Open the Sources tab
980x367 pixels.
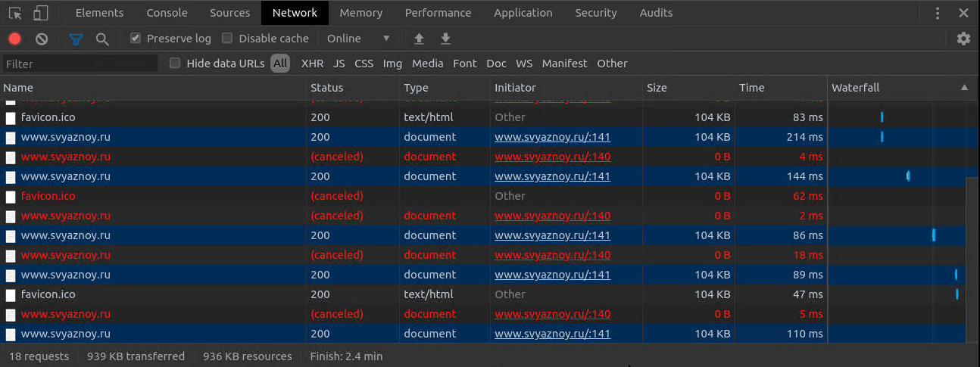[x=230, y=13]
